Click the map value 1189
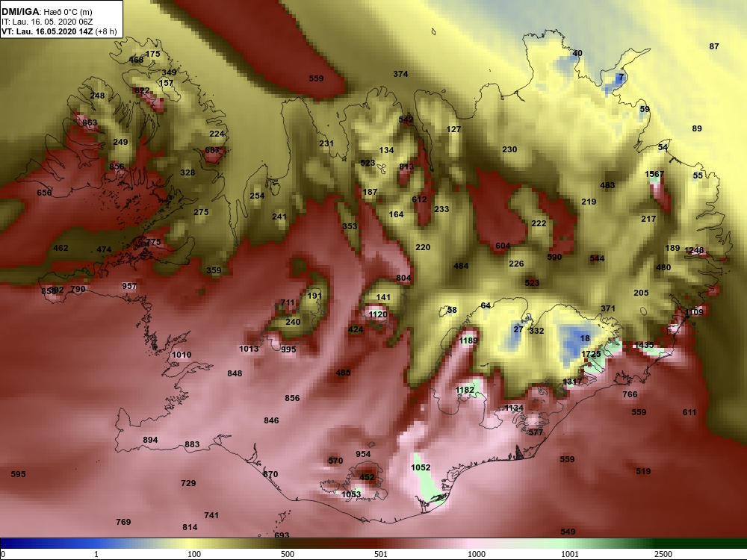Viewport: 747px width, 560px height. (468, 340)
